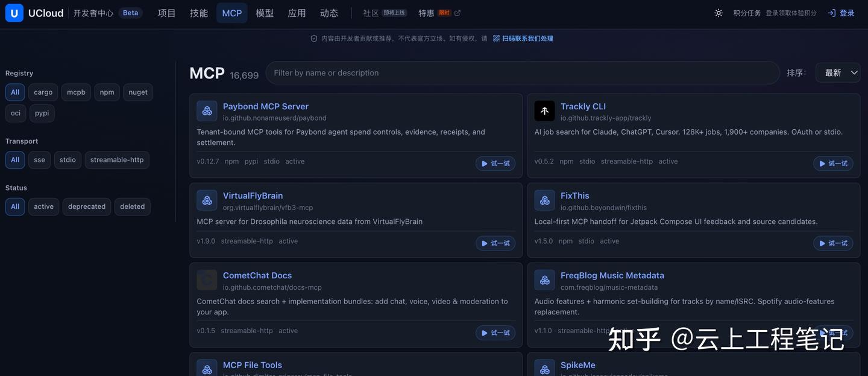Image resolution: width=868 pixels, height=376 pixels.
Task: Filter registry by oci
Action: [16, 113]
